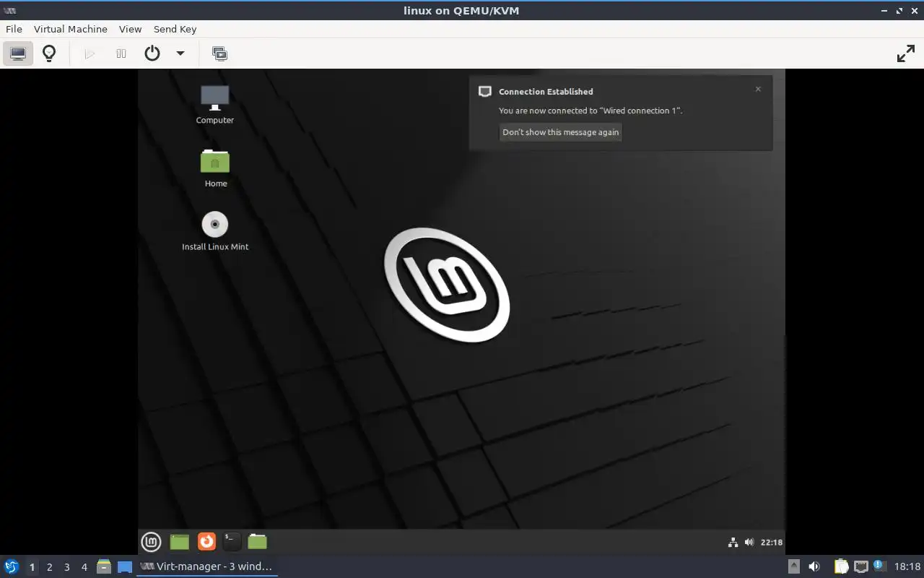Open the File menu
The height and width of the screenshot is (578, 924).
(14, 29)
